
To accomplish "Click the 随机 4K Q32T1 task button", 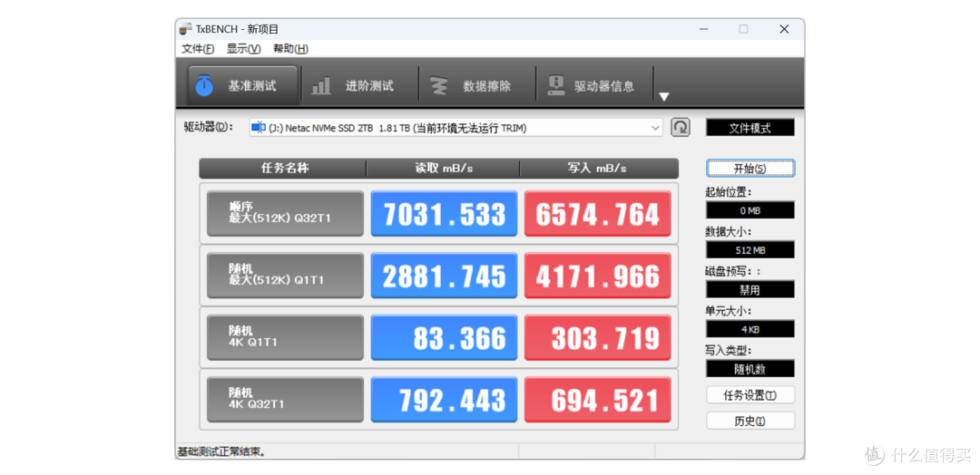I will [x=285, y=400].
